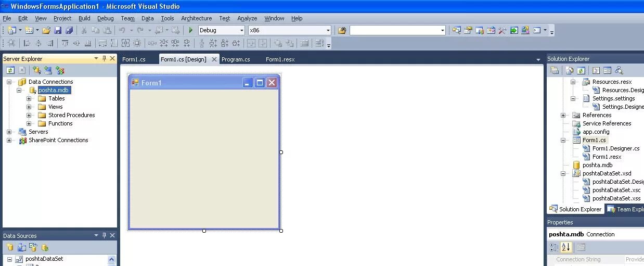Open the empty find combo box dropdown
Image resolution: width=644 pixels, height=266 pixels.
click(x=443, y=30)
